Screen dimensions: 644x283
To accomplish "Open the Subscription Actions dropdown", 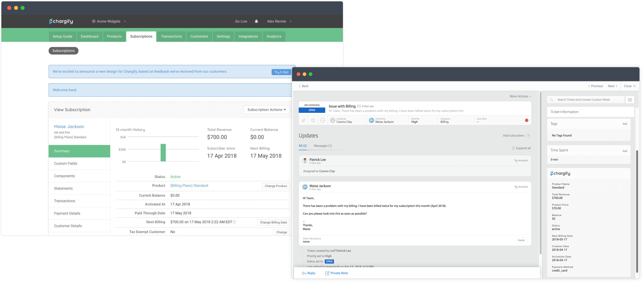I will [266, 109].
